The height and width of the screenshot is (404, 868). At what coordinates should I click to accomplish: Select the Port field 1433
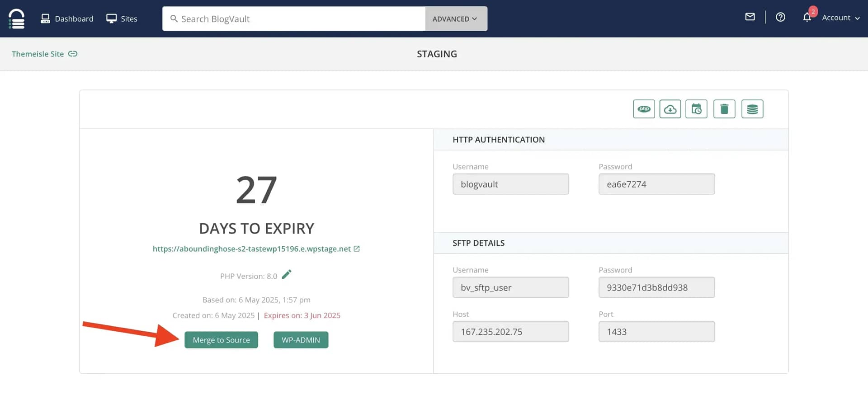(x=656, y=332)
